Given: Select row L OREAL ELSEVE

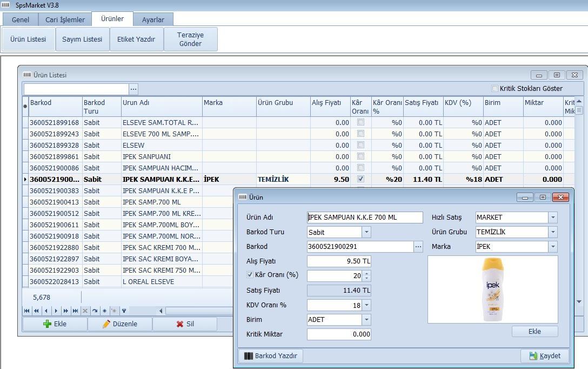Looking at the screenshot, I should 128,281.
